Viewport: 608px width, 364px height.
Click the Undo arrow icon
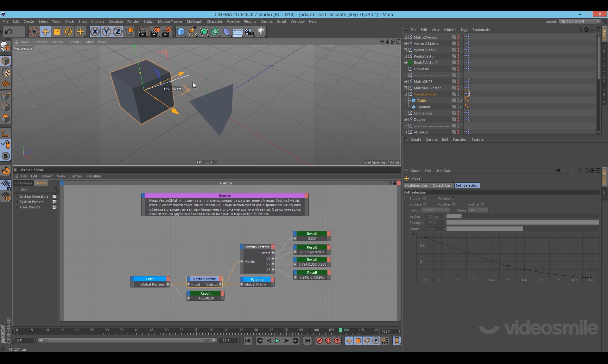9,32
